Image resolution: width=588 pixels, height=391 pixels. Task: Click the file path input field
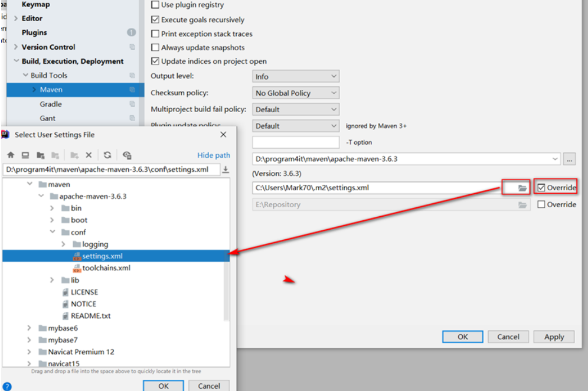pos(112,170)
